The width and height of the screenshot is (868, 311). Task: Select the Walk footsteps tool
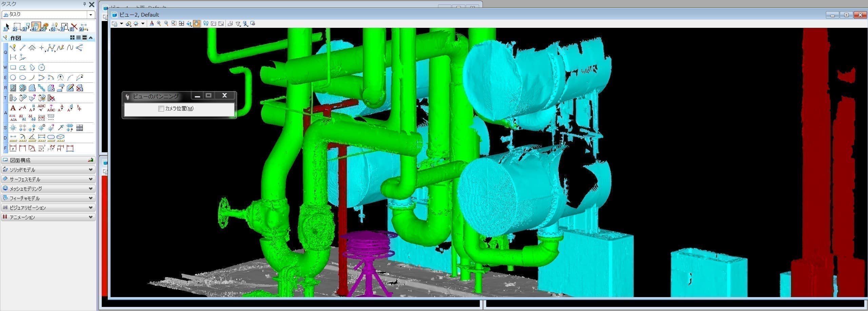click(205, 23)
